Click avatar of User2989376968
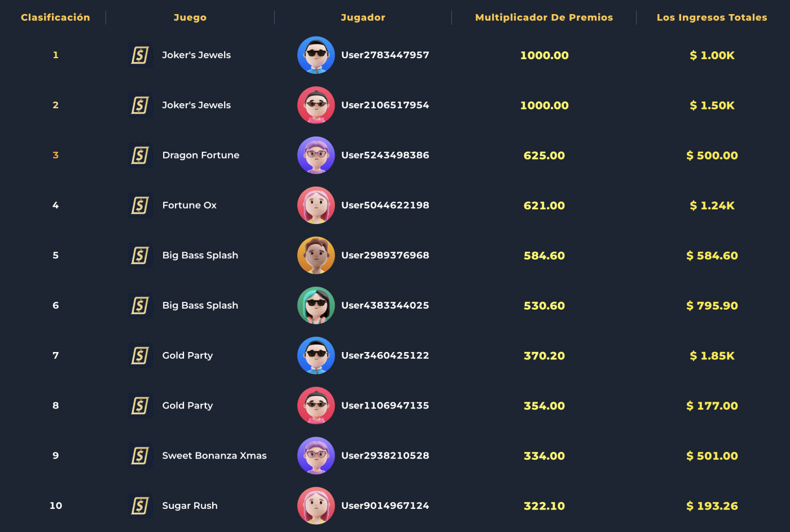Viewport: 790px width, 532px height. (x=316, y=256)
